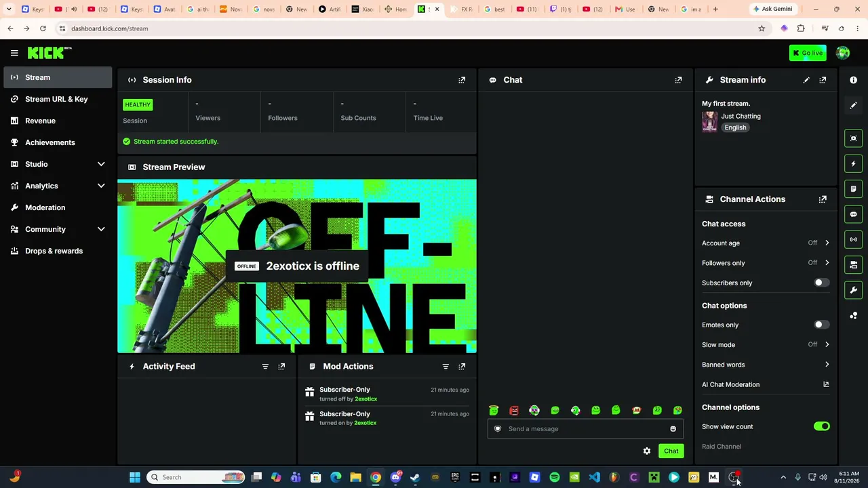Open Spotify from the taskbar

pyautogui.click(x=555, y=477)
